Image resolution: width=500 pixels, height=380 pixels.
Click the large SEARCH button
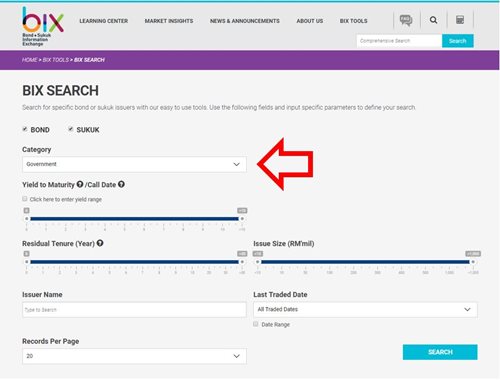click(440, 352)
